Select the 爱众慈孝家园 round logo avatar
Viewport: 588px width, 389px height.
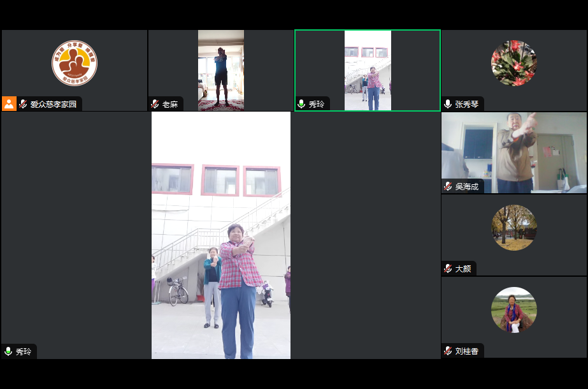click(x=75, y=63)
